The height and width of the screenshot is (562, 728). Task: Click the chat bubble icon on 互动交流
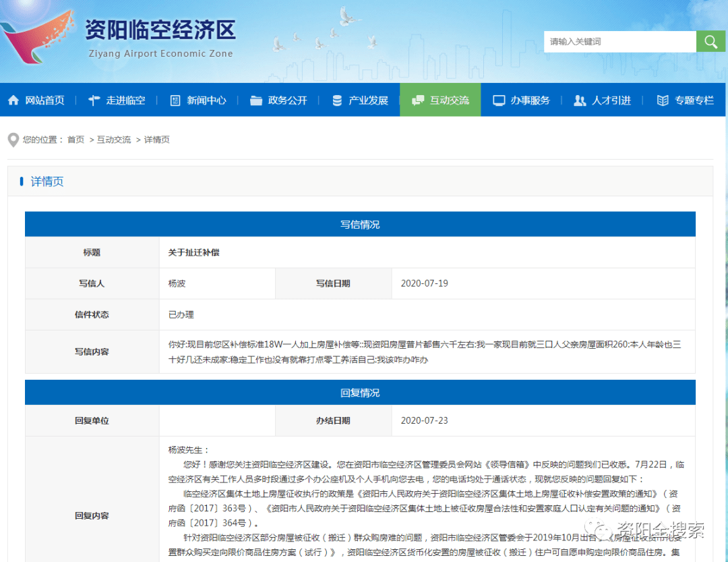click(417, 99)
